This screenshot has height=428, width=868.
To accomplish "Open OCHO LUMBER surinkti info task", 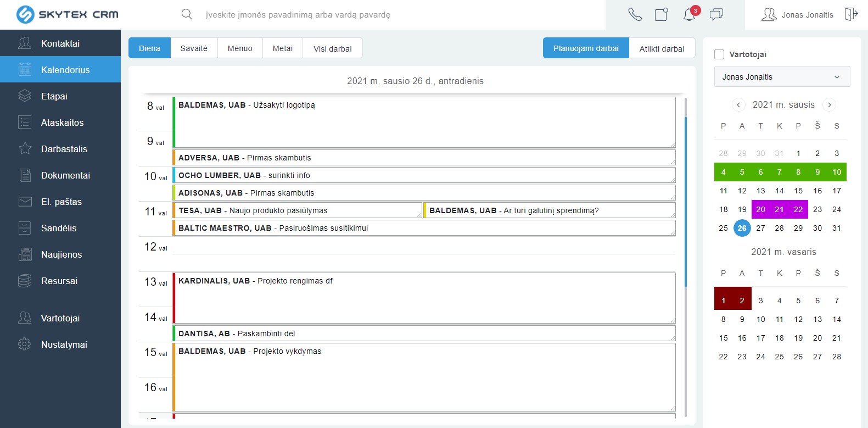I will pos(424,175).
